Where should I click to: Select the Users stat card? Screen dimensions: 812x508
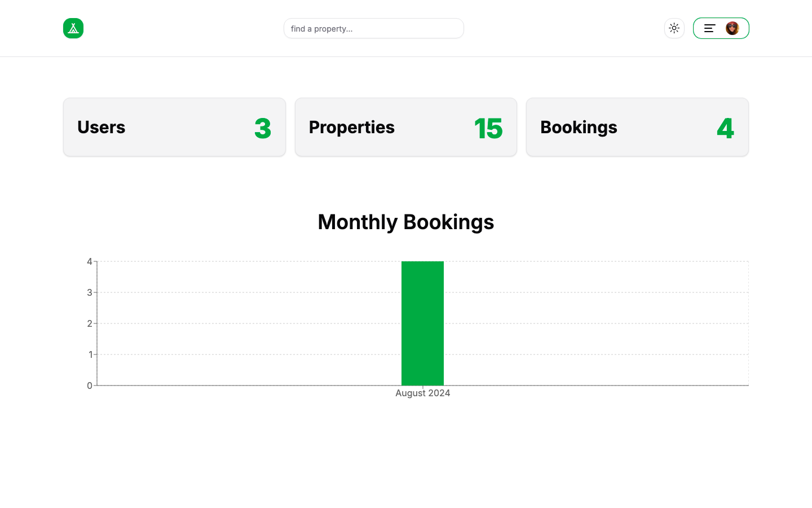click(175, 127)
